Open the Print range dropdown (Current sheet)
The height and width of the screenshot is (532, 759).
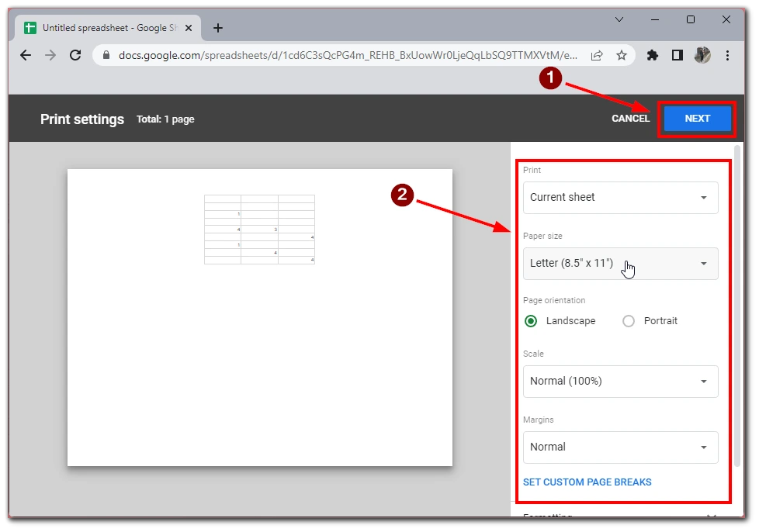coord(620,198)
